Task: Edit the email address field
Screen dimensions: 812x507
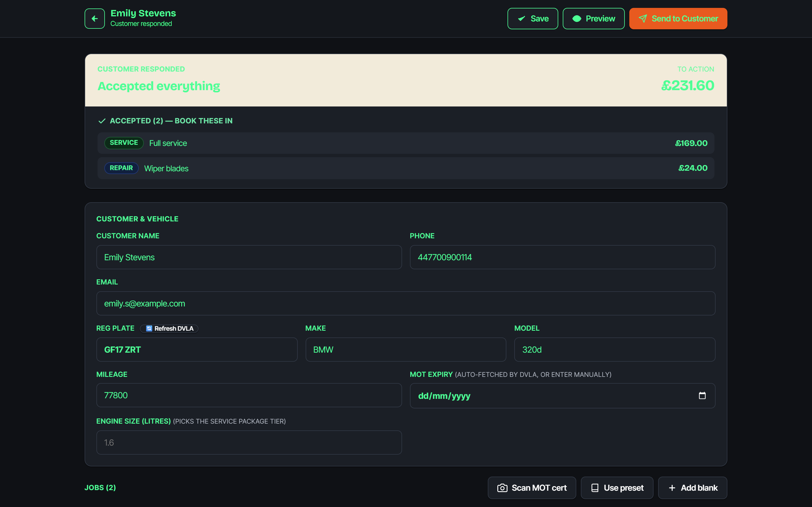Action: [406, 303]
